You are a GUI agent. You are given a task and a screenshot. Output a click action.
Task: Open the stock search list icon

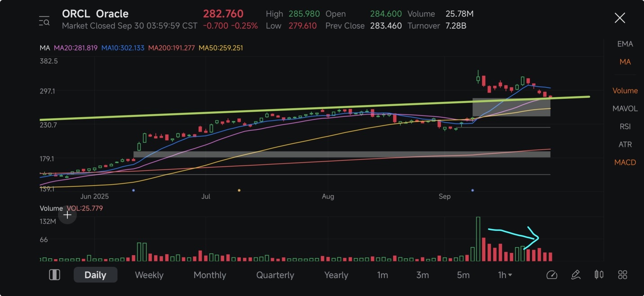coord(44,20)
